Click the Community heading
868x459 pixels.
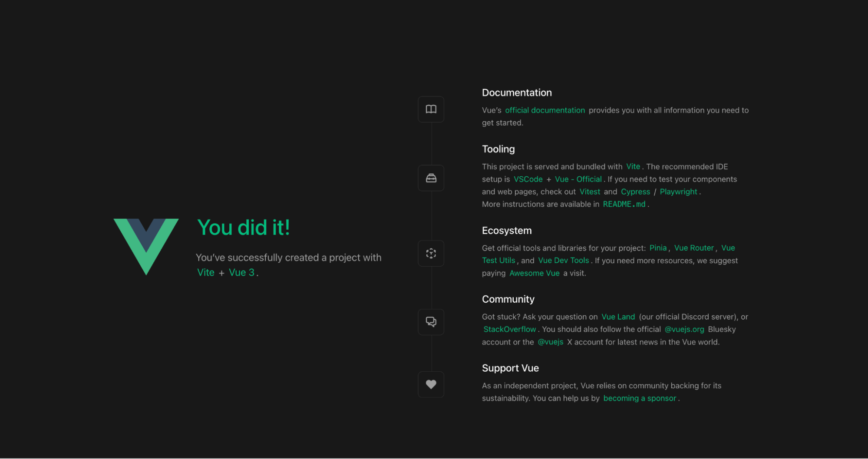tap(508, 299)
